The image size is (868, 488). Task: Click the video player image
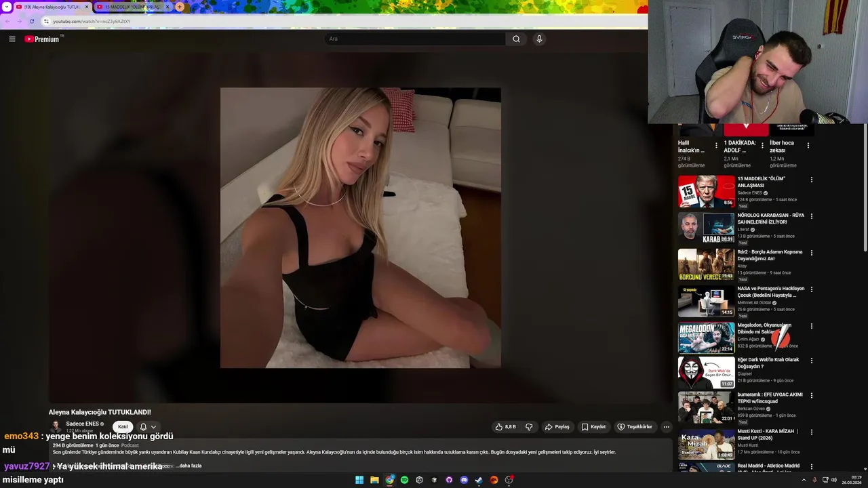360,228
